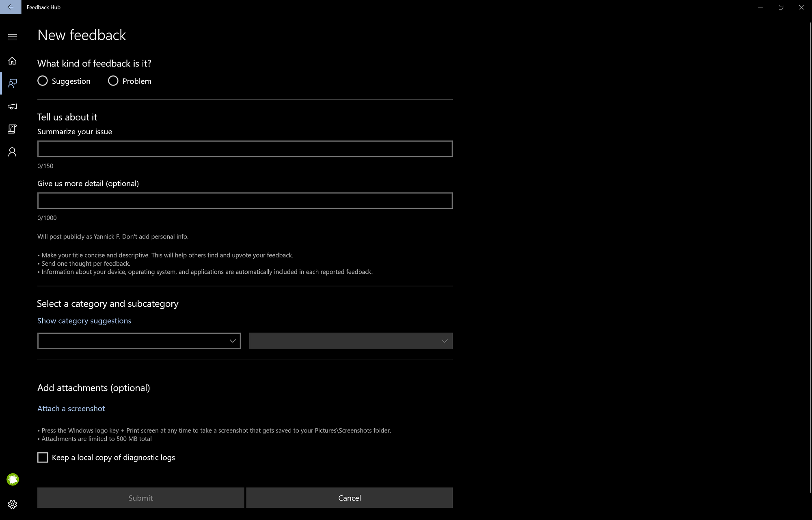812x520 pixels.
Task: Select the Problem radio button
Action: coord(113,81)
